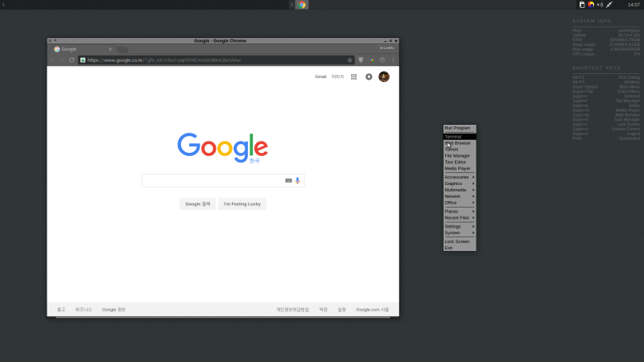The width and height of the screenshot is (644, 362).
Task: Switch to workspace 1 in top bar
Action: (3, 5)
